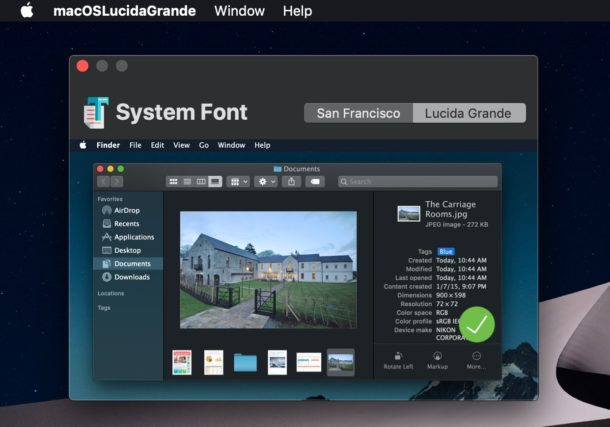This screenshot has height=427, width=610.
Task: Click the Color space value RGB
Action: (442, 313)
